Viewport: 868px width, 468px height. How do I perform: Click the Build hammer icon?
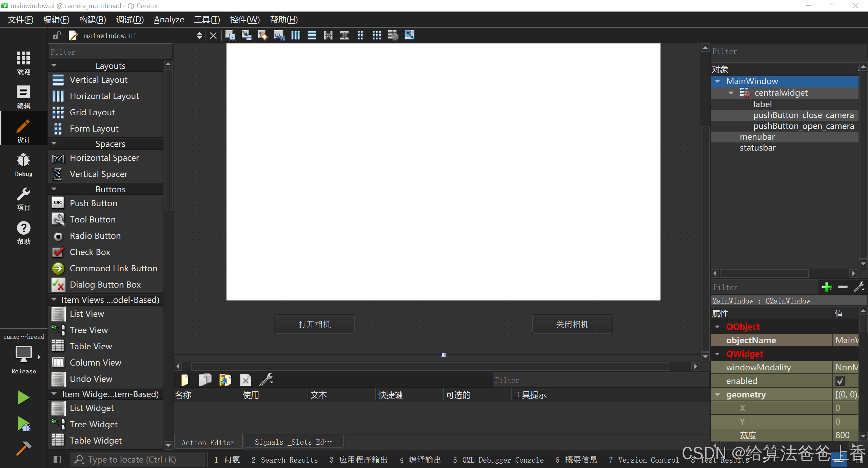(x=23, y=448)
